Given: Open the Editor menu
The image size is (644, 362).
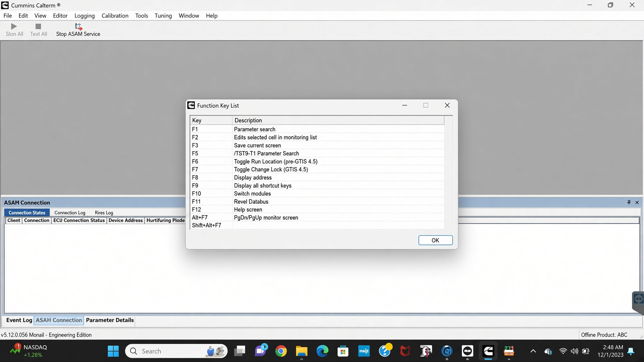Looking at the screenshot, I should (60, 16).
